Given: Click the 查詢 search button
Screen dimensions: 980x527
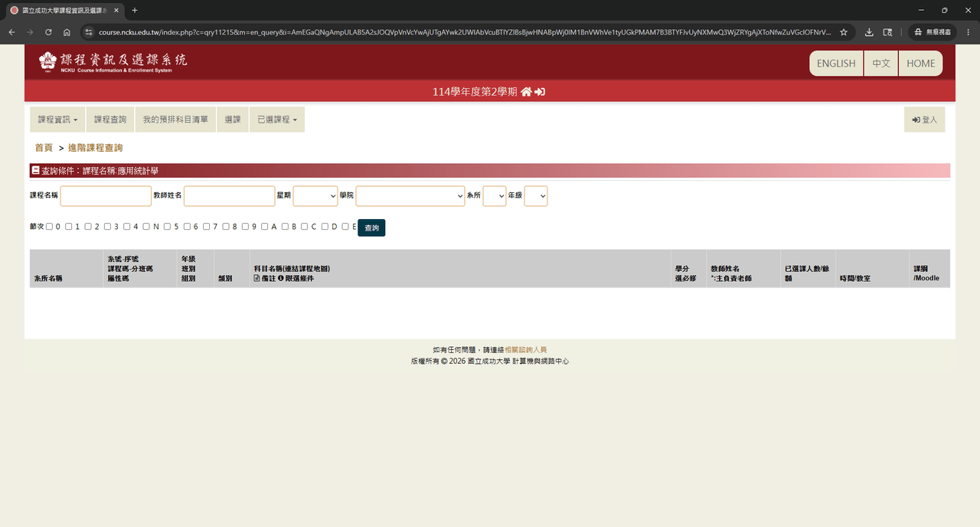Looking at the screenshot, I should (371, 227).
